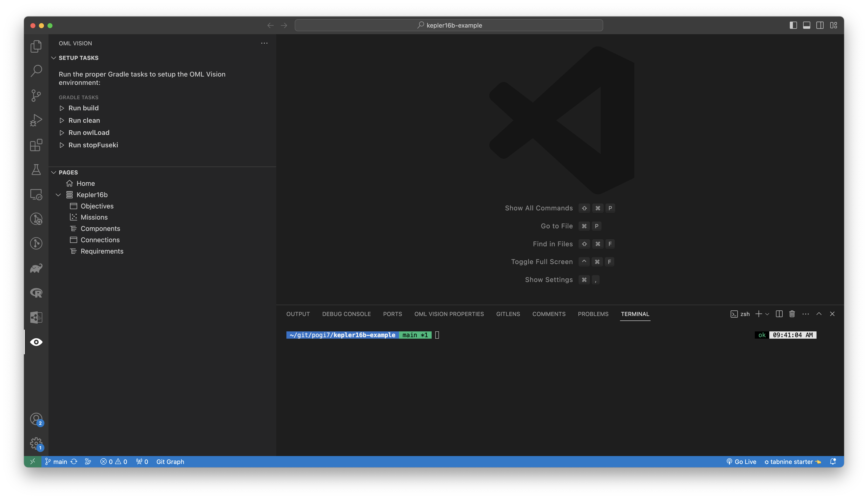The image size is (868, 499).
Task: Open the Explorer view in activity bar
Action: pyautogui.click(x=36, y=46)
